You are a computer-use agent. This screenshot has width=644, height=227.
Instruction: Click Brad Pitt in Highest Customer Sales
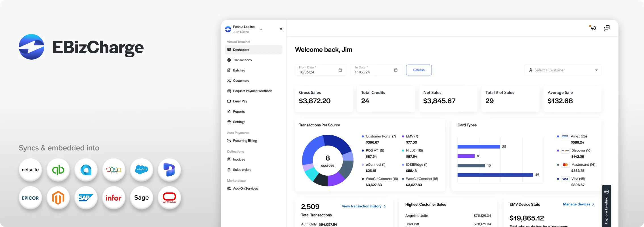pyautogui.click(x=412, y=224)
